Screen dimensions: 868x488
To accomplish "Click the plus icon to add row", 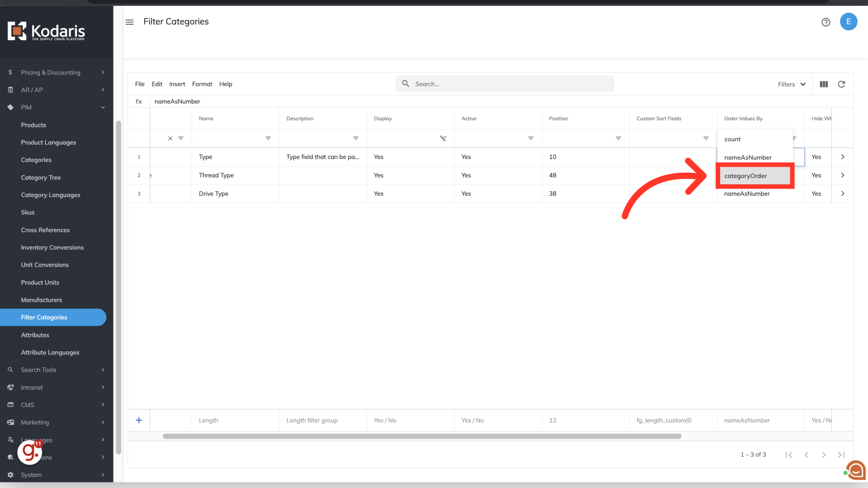I will coord(139,420).
